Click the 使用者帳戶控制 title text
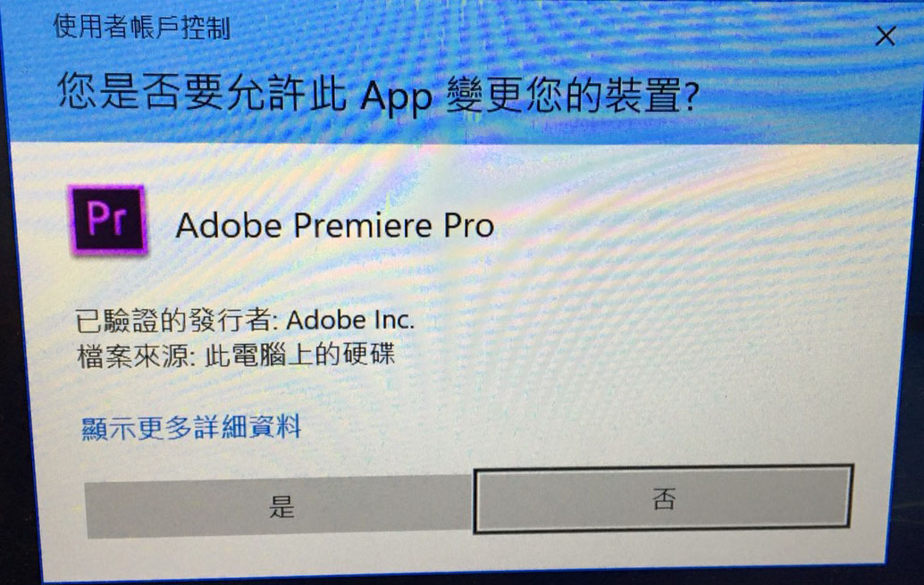This screenshot has height=585, width=924. [141, 27]
